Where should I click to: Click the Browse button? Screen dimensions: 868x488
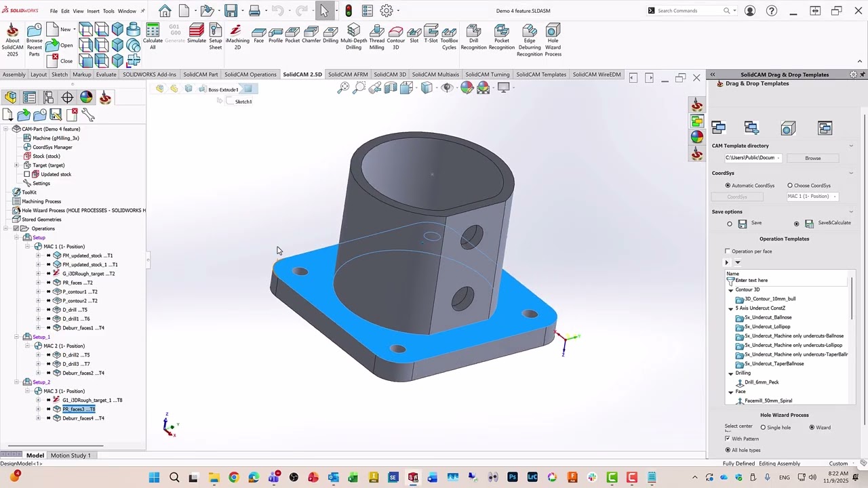click(x=812, y=158)
